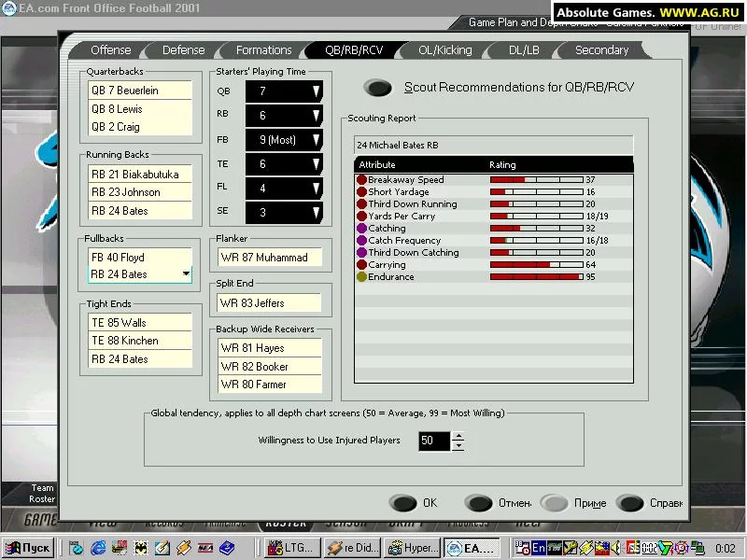Decrease injured players willingness with down arrow
This screenshot has height=560, width=747.
(x=458, y=446)
